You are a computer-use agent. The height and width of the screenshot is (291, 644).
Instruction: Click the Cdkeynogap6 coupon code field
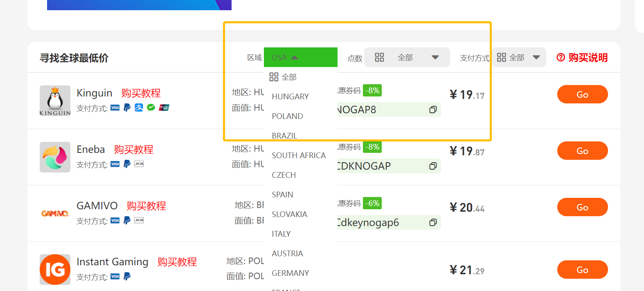pos(389,222)
